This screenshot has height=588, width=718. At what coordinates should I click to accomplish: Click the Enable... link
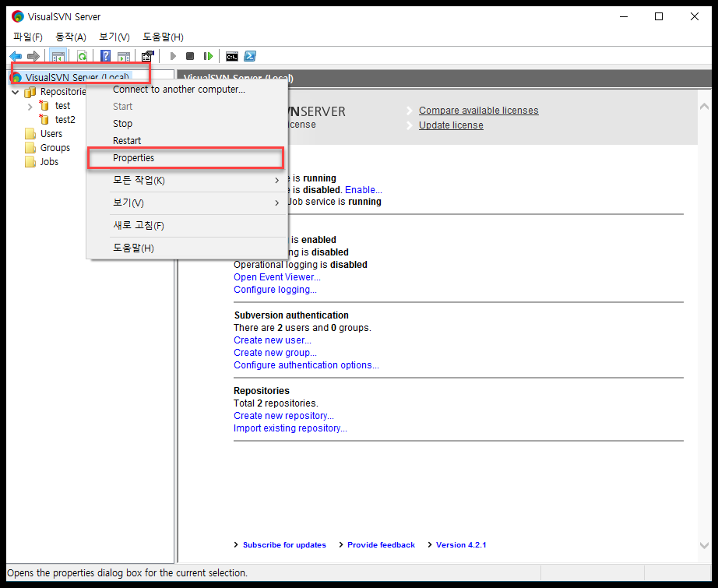tap(364, 189)
